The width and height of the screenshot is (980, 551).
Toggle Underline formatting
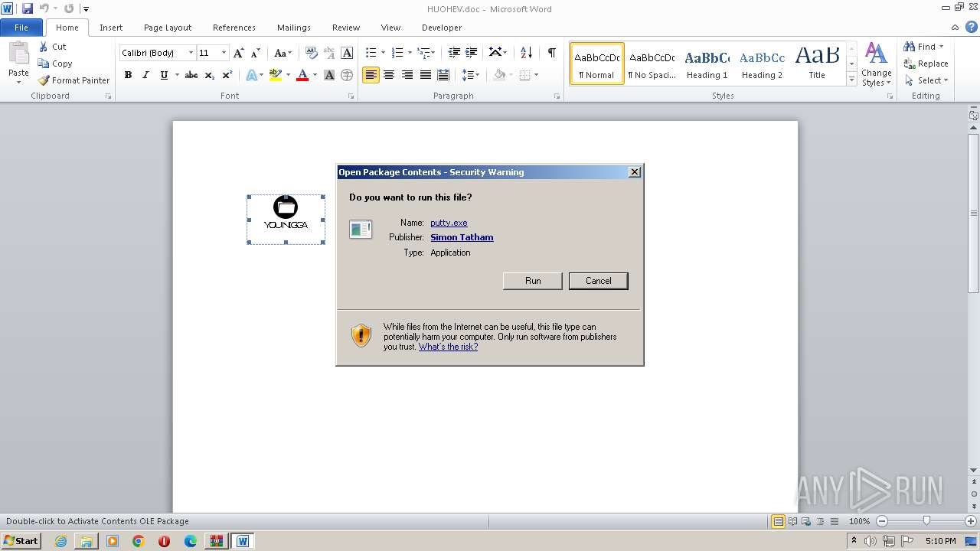pos(163,75)
